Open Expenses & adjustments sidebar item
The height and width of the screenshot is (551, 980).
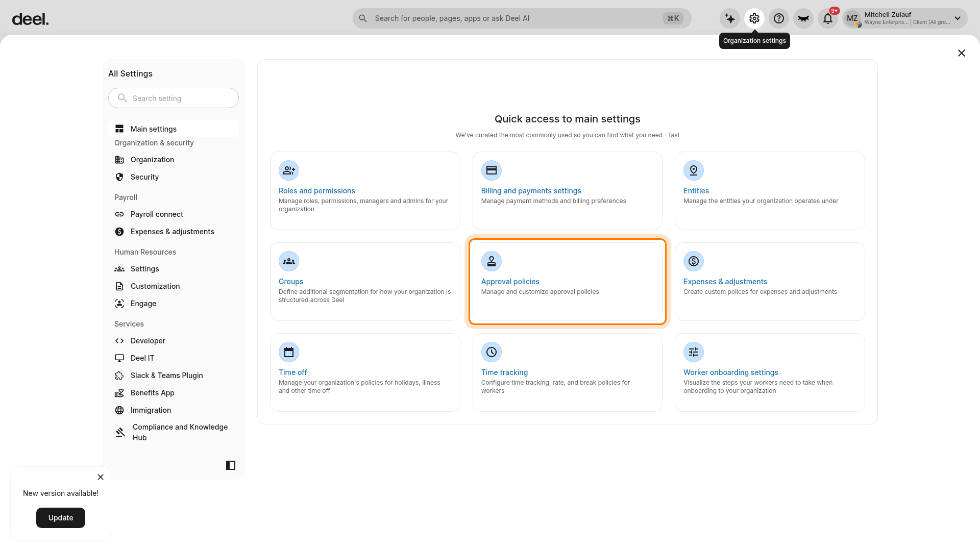174,232
